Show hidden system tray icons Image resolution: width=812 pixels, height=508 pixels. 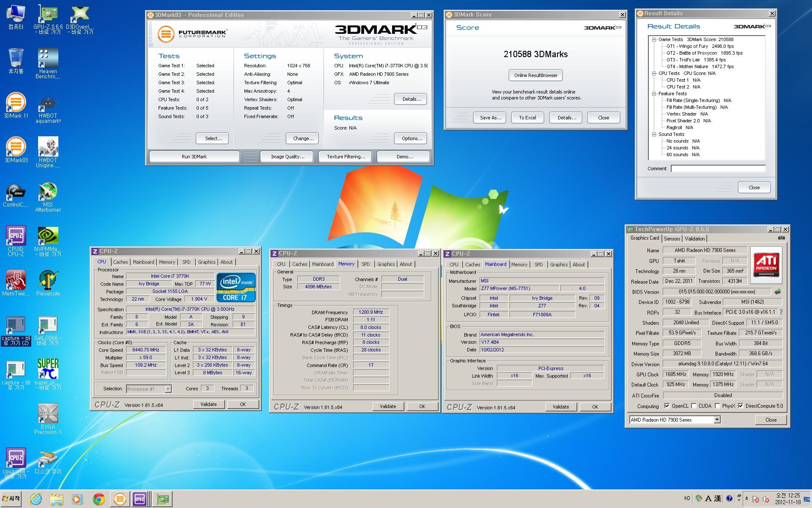pos(746,499)
